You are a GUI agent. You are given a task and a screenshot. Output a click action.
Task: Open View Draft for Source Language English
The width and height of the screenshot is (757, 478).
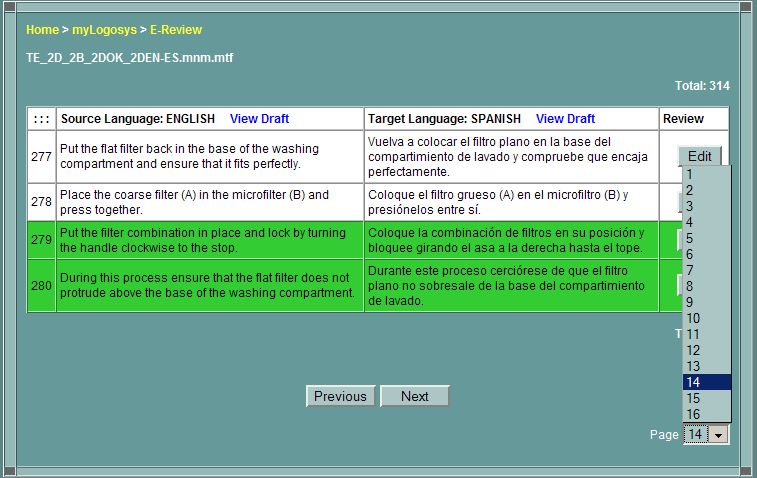[x=259, y=119]
